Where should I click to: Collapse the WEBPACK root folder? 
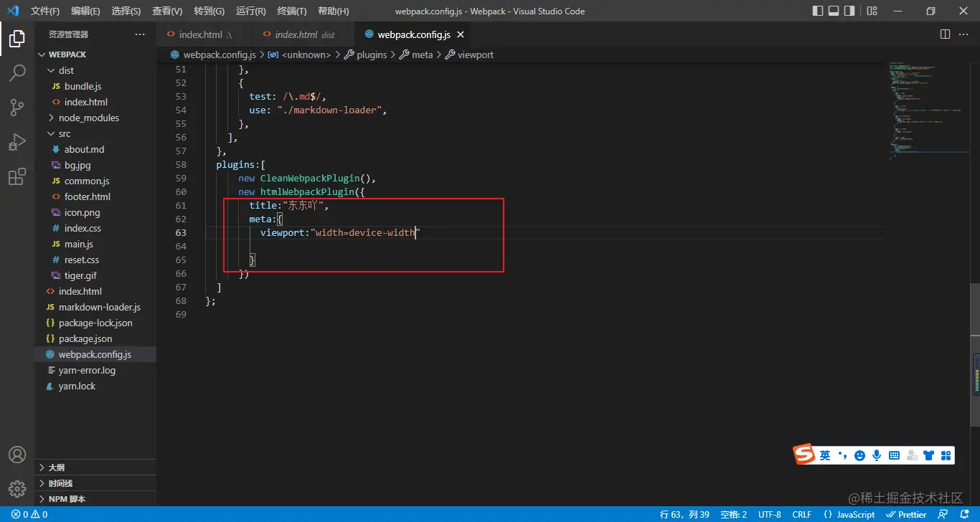coord(95,54)
